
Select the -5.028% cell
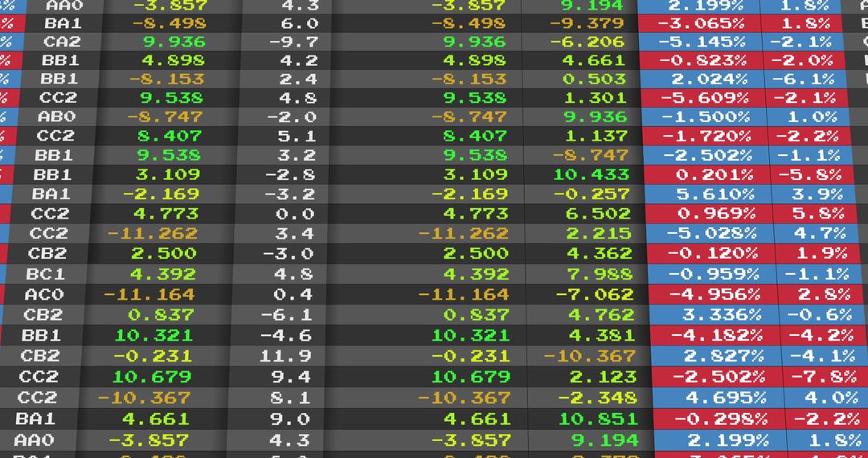tap(710, 234)
